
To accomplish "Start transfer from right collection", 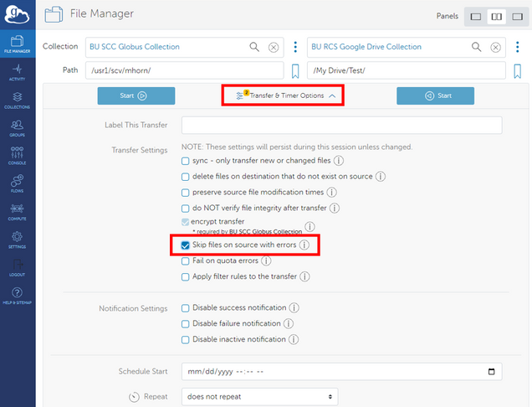I will [x=435, y=95].
